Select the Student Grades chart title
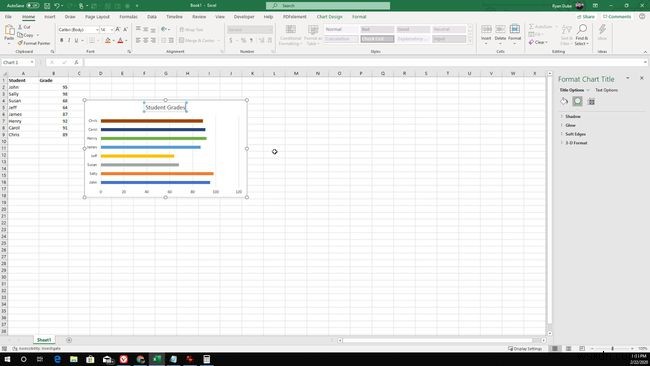This screenshot has height=366, width=650. click(x=165, y=107)
